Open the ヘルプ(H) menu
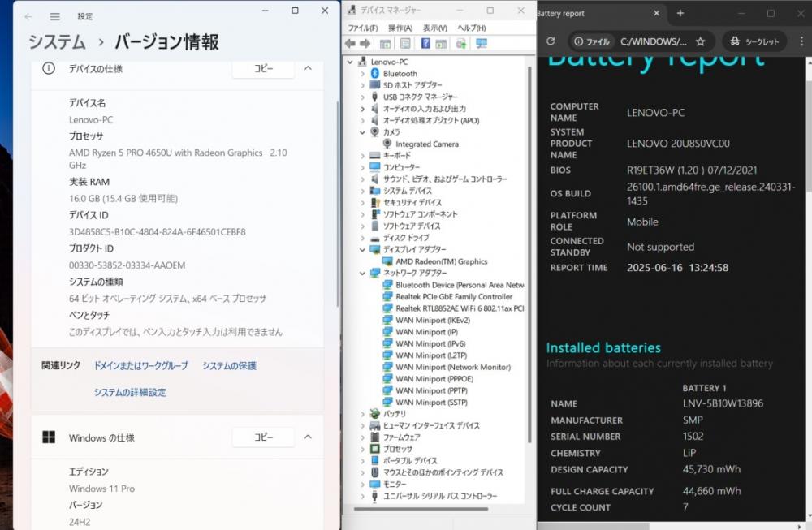Image resolution: width=812 pixels, height=530 pixels. [471, 28]
